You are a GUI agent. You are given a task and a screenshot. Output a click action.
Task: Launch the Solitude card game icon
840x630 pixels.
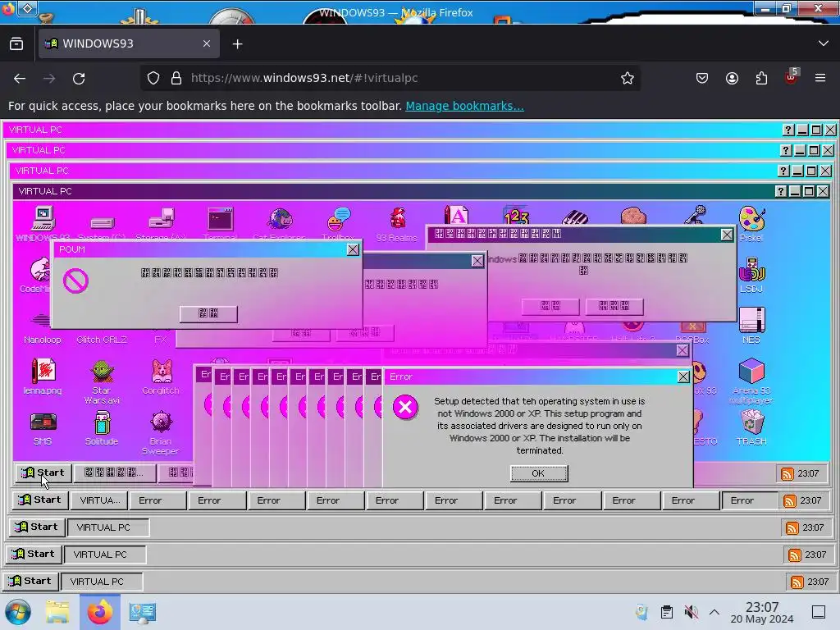tap(102, 428)
